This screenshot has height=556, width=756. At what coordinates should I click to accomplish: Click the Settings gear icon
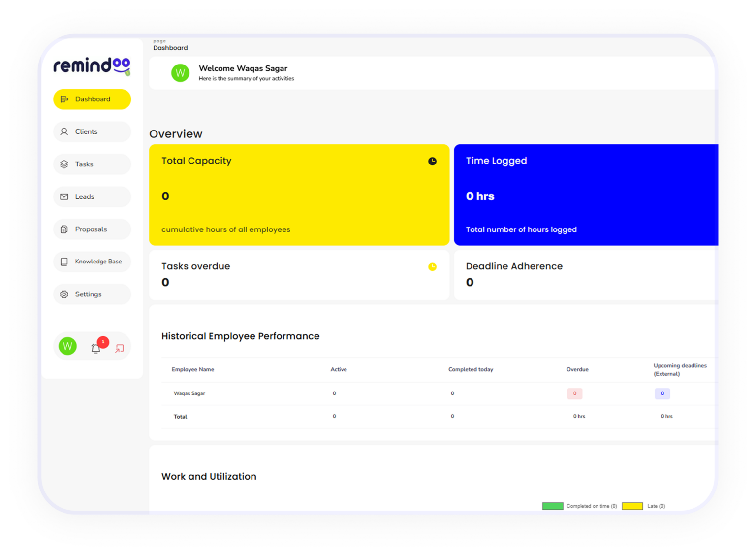click(64, 294)
